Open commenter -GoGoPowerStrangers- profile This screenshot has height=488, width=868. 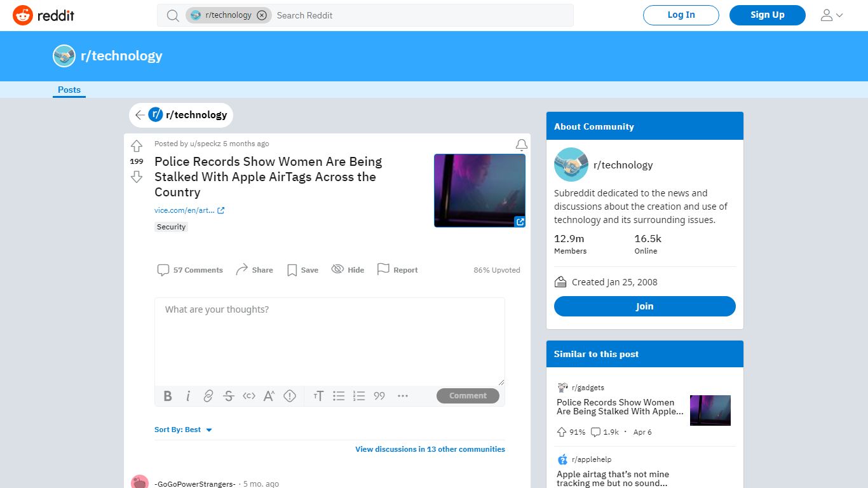click(x=195, y=484)
